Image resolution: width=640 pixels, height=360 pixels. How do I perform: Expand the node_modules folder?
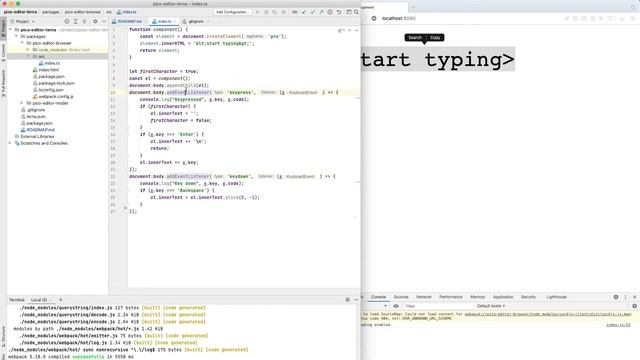tap(28, 50)
